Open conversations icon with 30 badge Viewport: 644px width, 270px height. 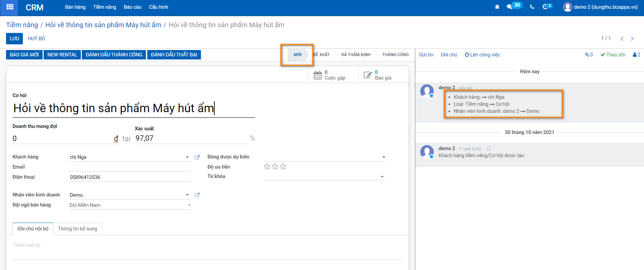coord(514,6)
